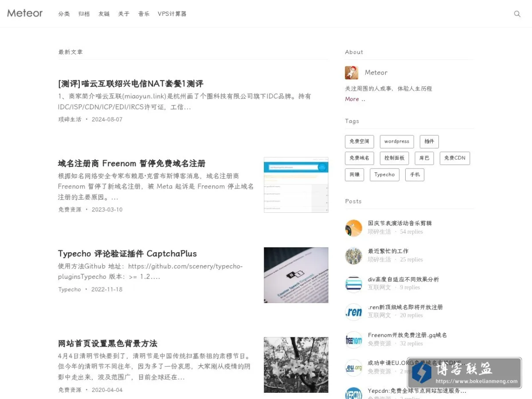Select the wordpress tag
Screen dimensions: 532x399
tap(397, 141)
